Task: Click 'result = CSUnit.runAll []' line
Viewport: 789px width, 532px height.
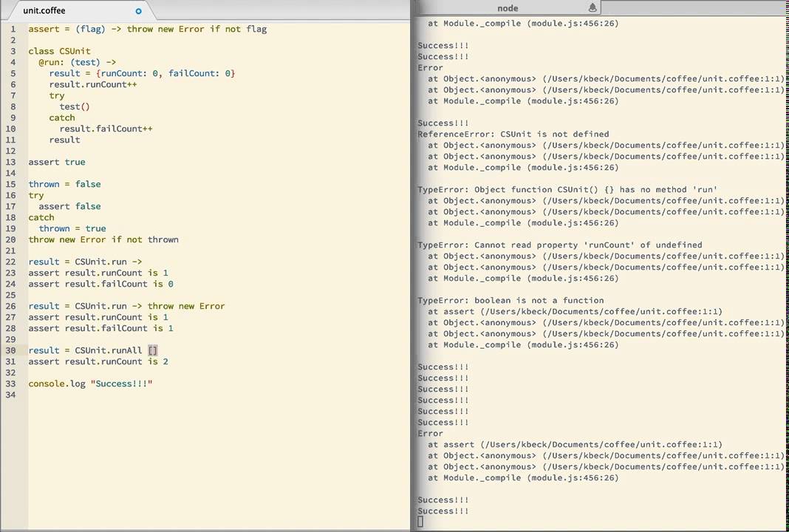Action: click(x=93, y=350)
